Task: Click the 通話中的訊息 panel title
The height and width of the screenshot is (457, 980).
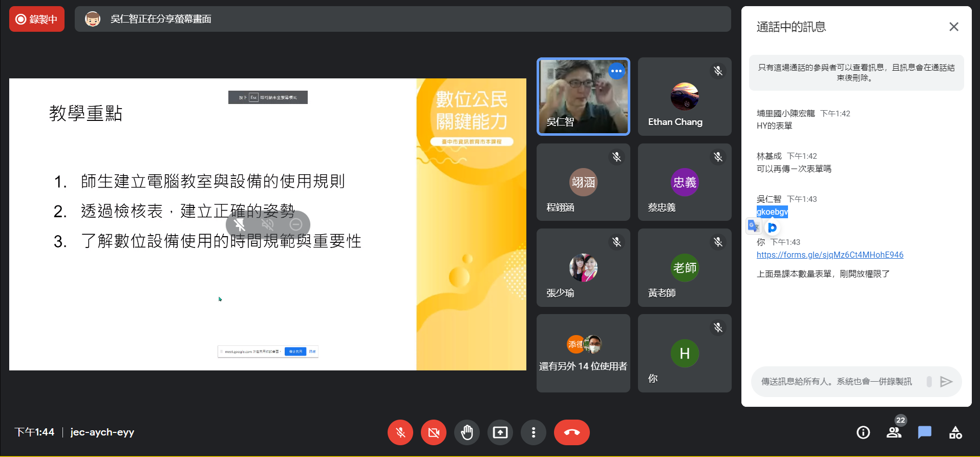Action: (x=791, y=27)
